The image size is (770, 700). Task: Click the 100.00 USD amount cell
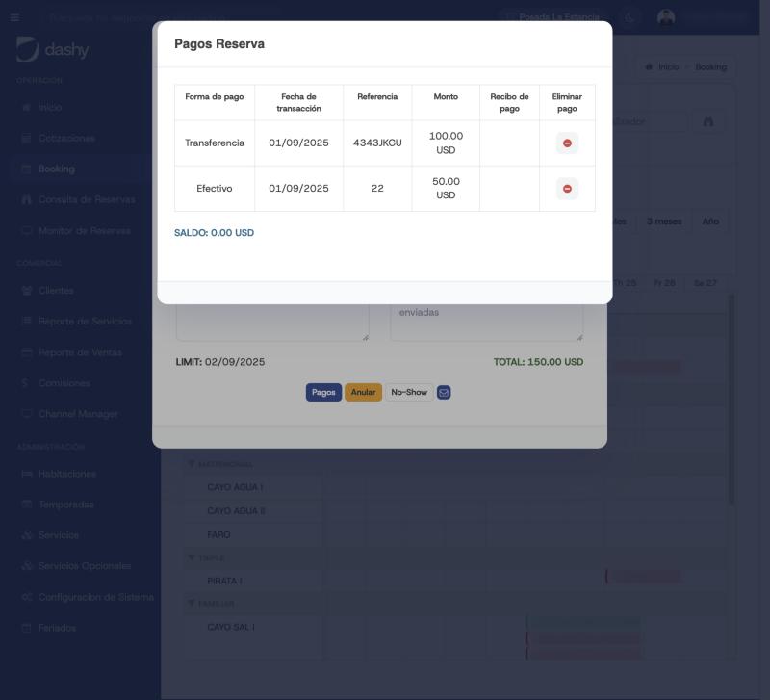point(446,143)
